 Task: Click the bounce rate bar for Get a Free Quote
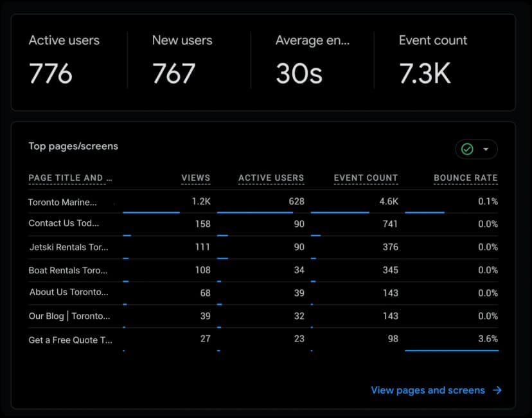coord(451,349)
